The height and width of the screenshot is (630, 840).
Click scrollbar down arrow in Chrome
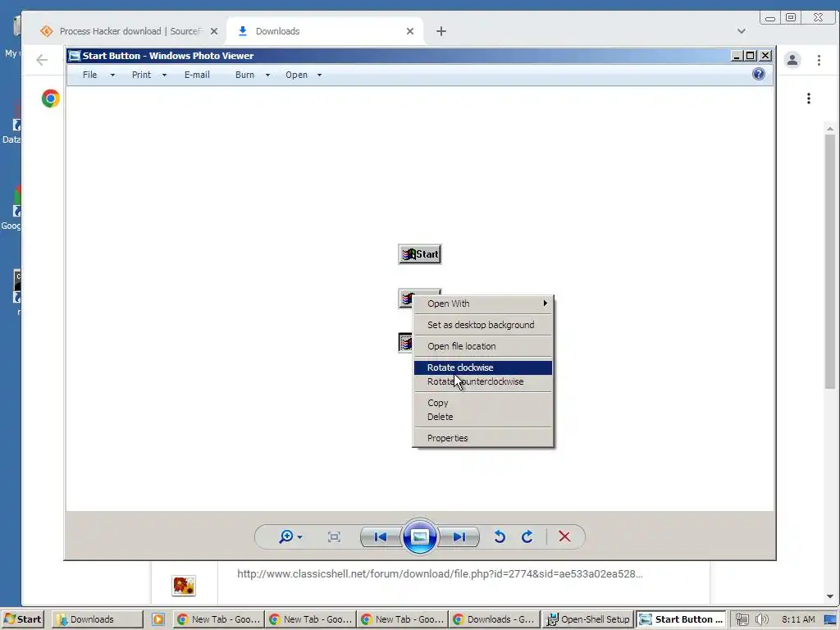(x=830, y=596)
